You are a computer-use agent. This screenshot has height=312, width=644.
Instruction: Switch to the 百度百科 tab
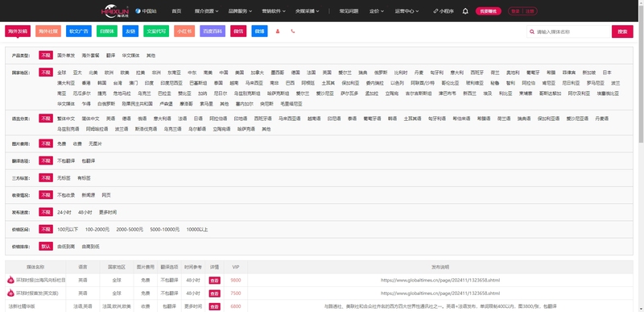coord(213,31)
